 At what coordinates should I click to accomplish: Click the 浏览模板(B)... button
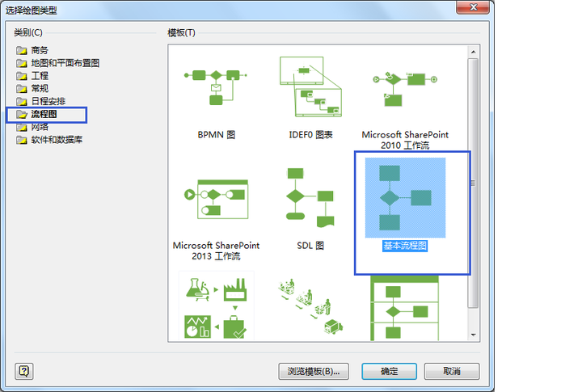coord(314,371)
